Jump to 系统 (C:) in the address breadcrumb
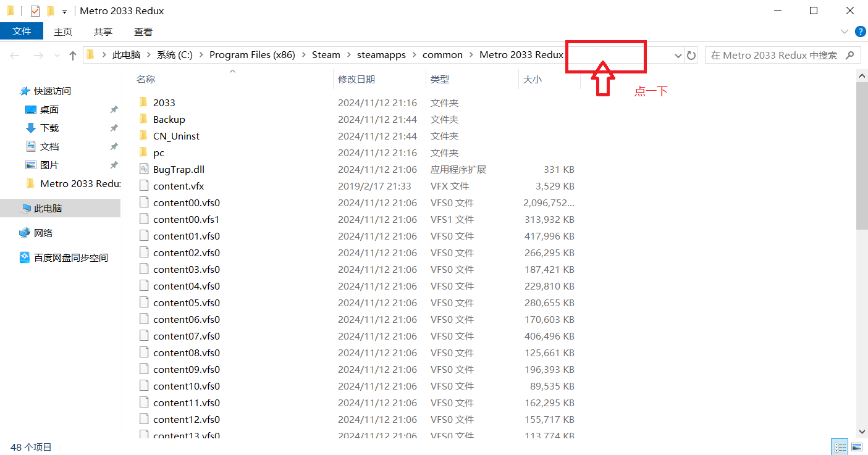This screenshot has width=868, height=455. [175, 55]
